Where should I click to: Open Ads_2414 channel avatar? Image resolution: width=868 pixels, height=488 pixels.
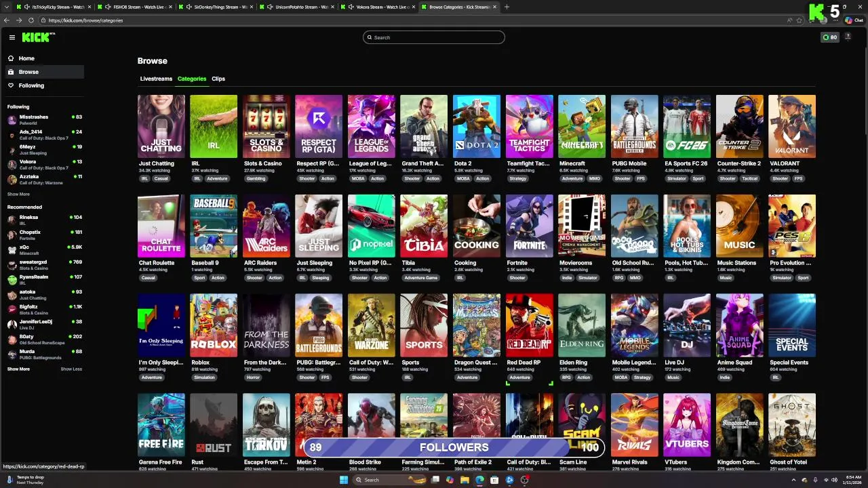[x=12, y=135]
